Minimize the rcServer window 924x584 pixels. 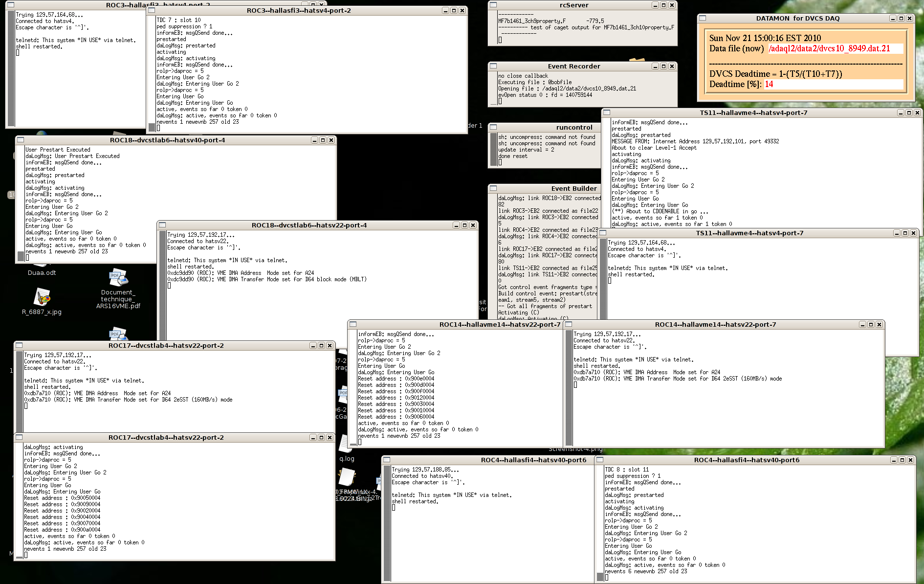pos(655,5)
